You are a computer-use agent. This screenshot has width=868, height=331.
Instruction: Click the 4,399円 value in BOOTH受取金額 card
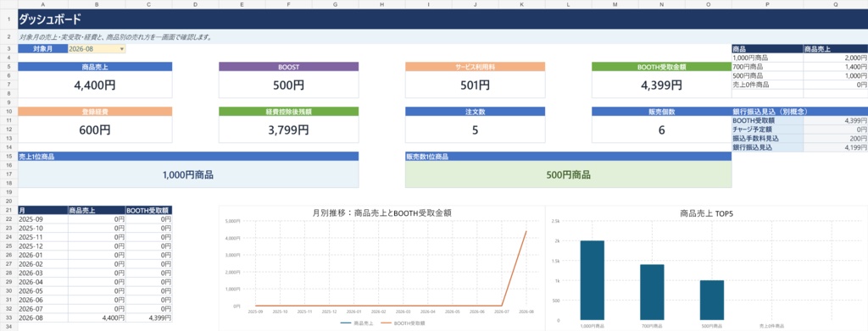coord(661,86)
